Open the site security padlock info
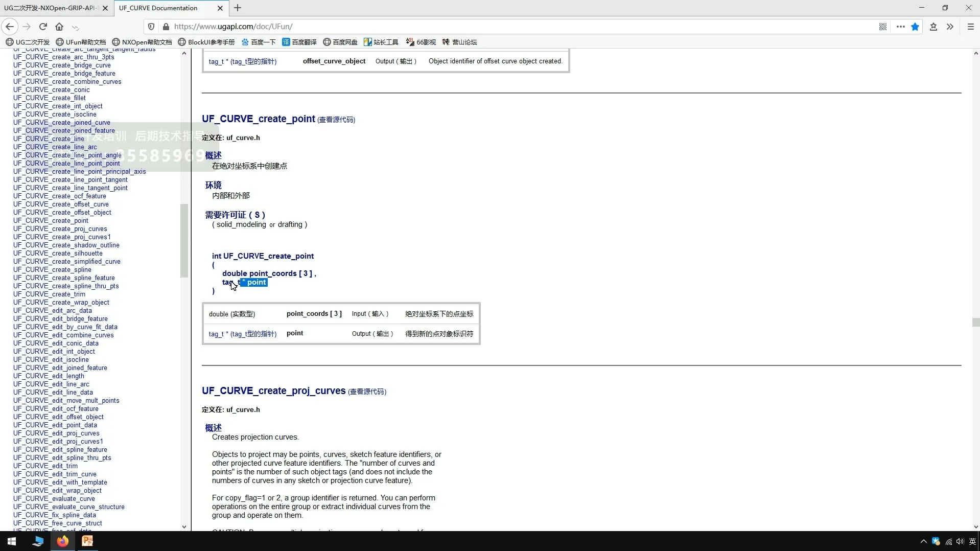This screenshot has height=551, width=980. click(166, 27)
